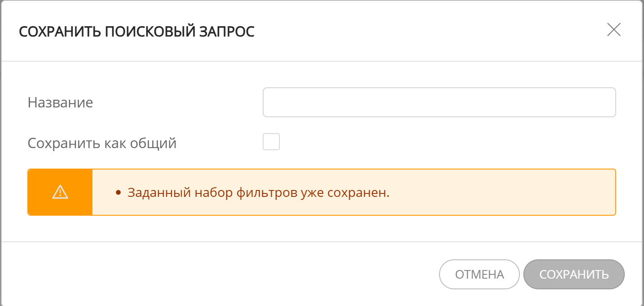Click the Название label text
Viewport: 644px width, 306px height.
click(x=60, y=102)
